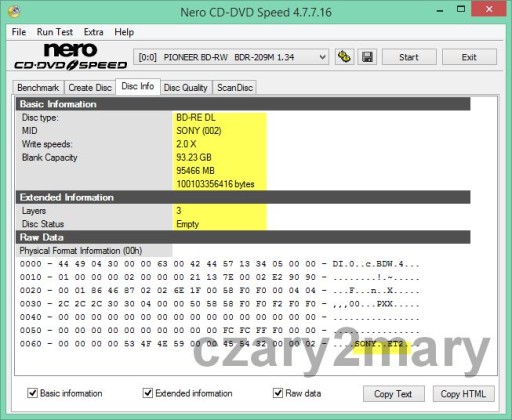The image size is (512, 420).
Task: Click the Copy HTML button
Action: 463,394
